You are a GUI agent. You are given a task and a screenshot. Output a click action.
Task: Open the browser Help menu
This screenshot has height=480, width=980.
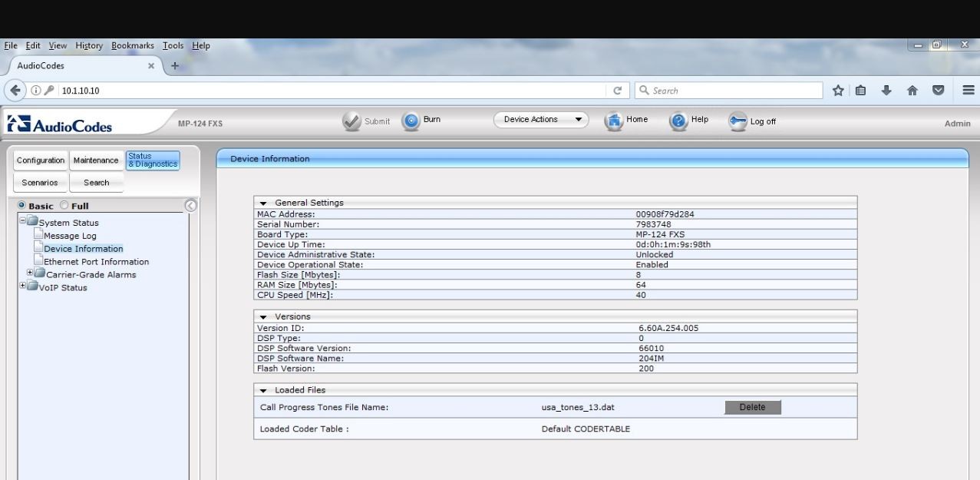(201, 46)
